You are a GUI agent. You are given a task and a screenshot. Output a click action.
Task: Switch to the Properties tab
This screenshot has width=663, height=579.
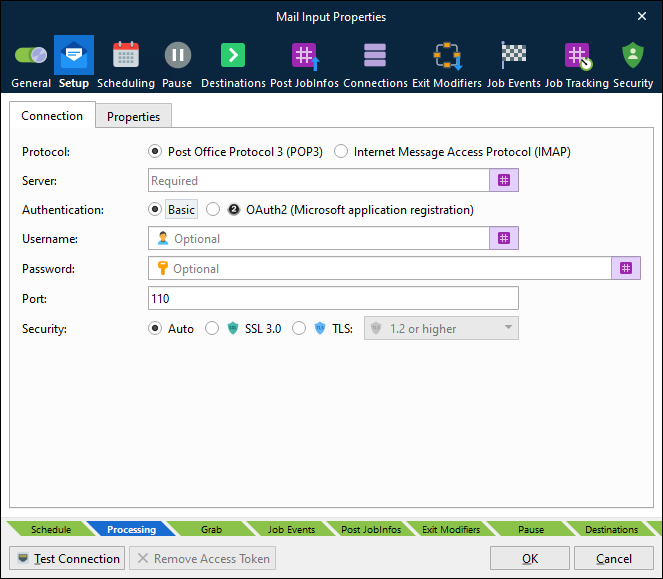133,116
